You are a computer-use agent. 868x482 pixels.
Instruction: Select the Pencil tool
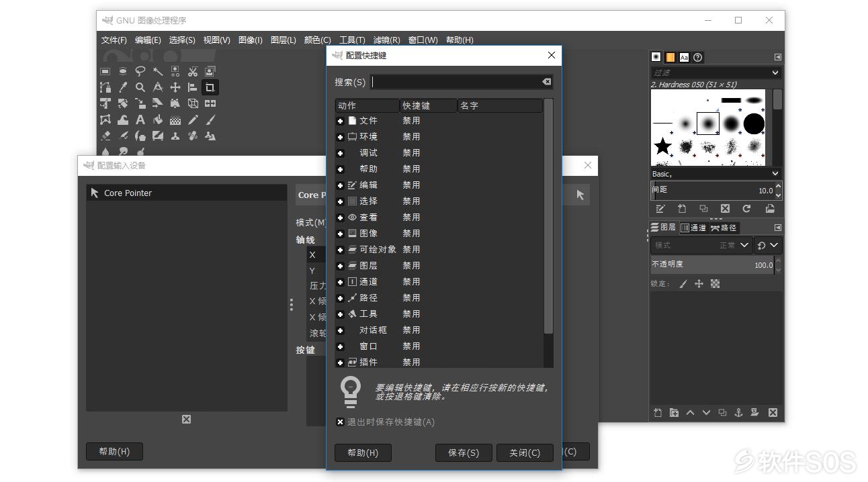click(193, 119)
